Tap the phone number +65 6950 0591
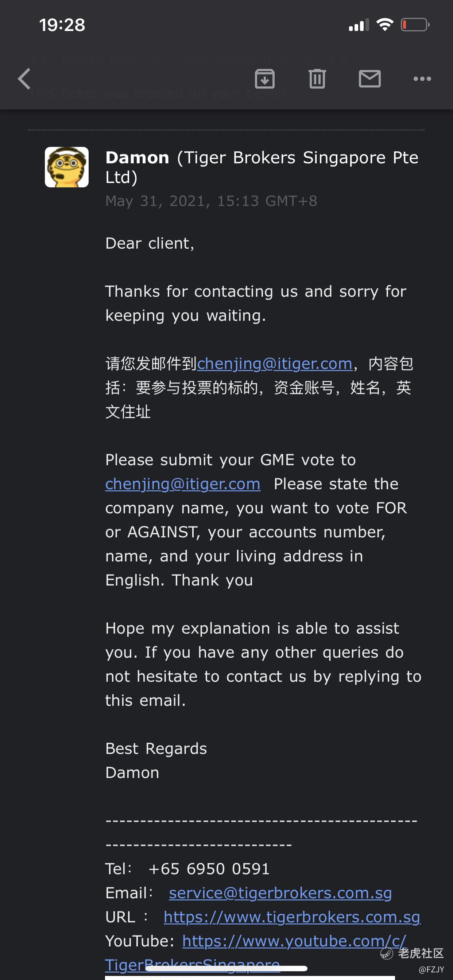This screenshot has height=980, width=453. coord(209,869)
